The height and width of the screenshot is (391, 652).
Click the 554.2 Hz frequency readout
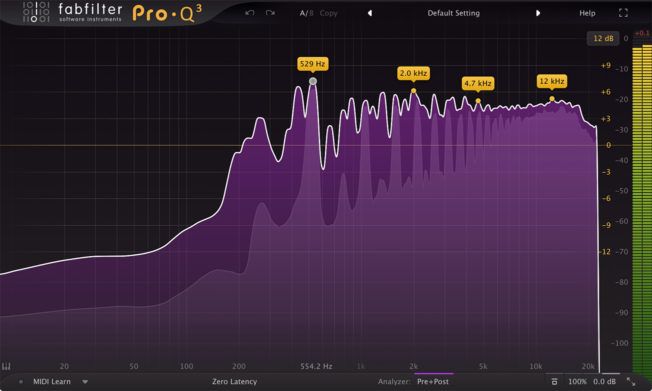(316, 366)
